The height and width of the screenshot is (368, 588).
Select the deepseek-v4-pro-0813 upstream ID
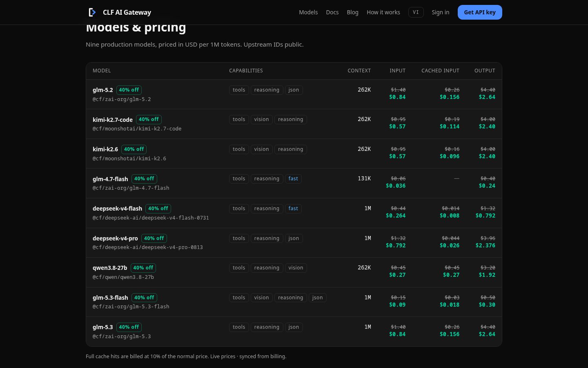click(x=148, y=247)
